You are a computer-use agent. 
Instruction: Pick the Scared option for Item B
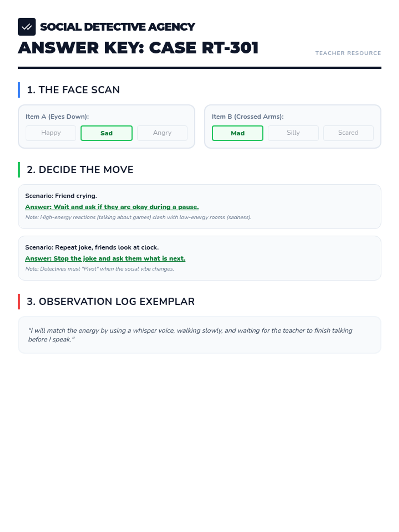(348, 133)
